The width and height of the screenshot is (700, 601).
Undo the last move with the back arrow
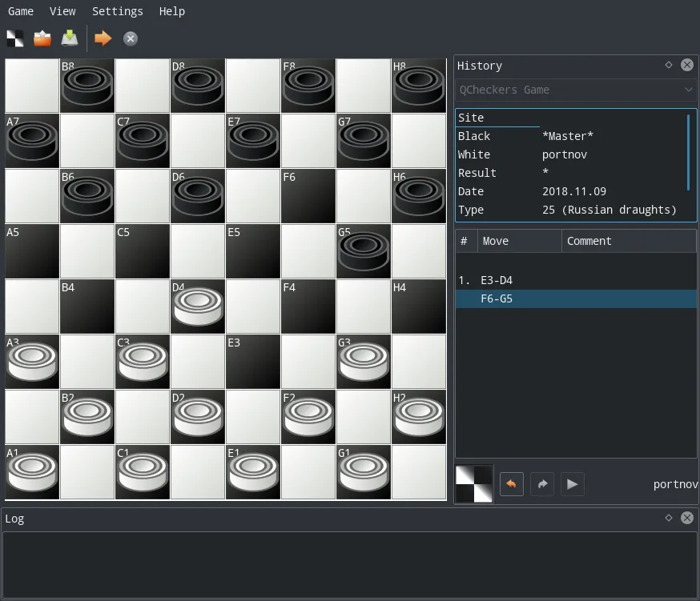[x=512, y=483]
